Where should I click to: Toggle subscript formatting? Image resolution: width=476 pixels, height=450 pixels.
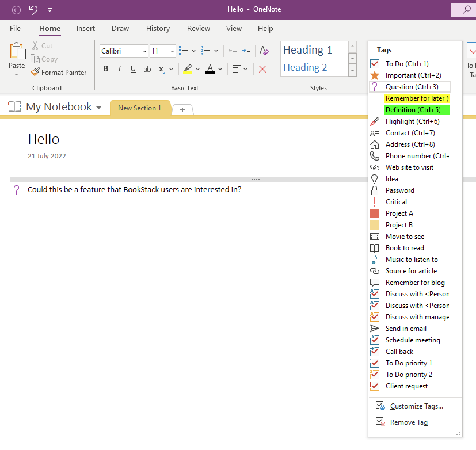coord(162,70)
